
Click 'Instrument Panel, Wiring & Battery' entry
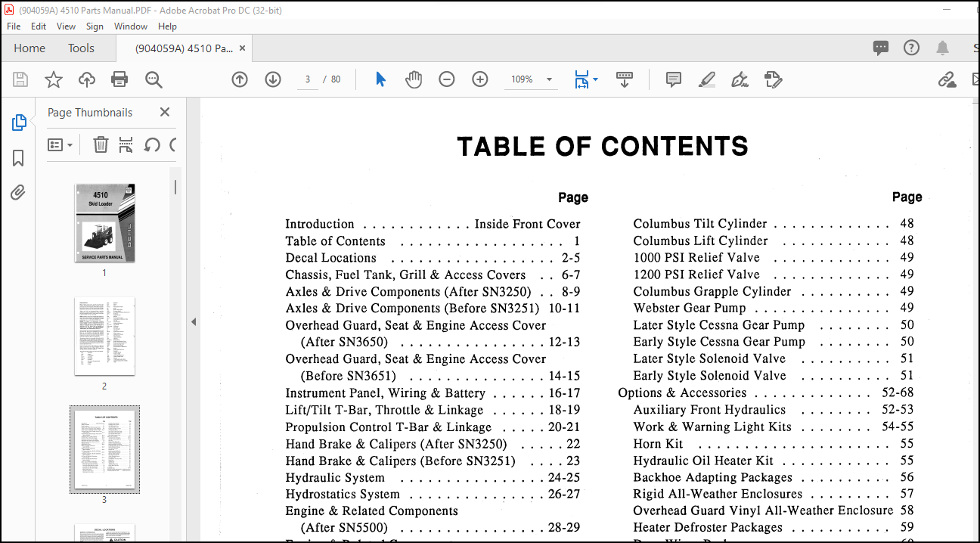pyautogui.click(x=385, y=393)
